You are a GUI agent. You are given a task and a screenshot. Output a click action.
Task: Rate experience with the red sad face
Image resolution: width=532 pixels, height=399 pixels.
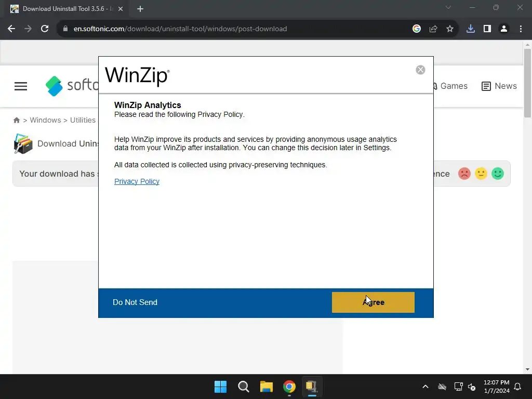464,174
